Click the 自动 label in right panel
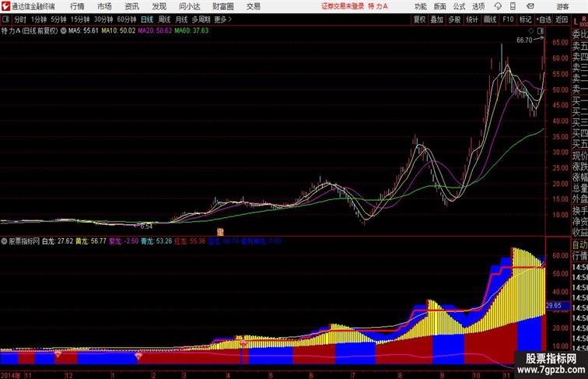Screen dimensions: 588x379 (x=579, y=245)
